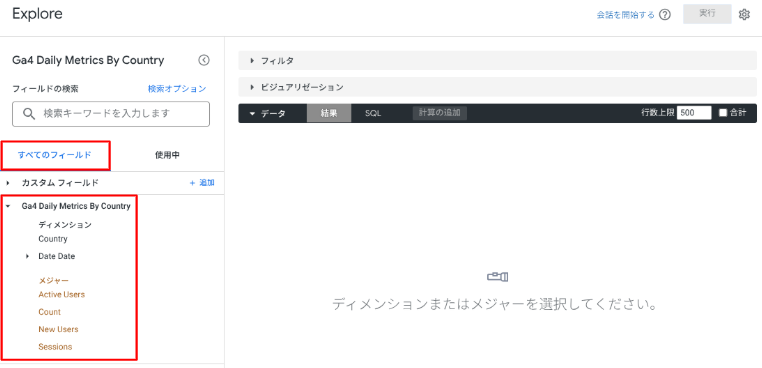762x368 pixels.
Task: Collapse the Ga4 Daily Metrics By Country view
Action: tap(8, 206)
